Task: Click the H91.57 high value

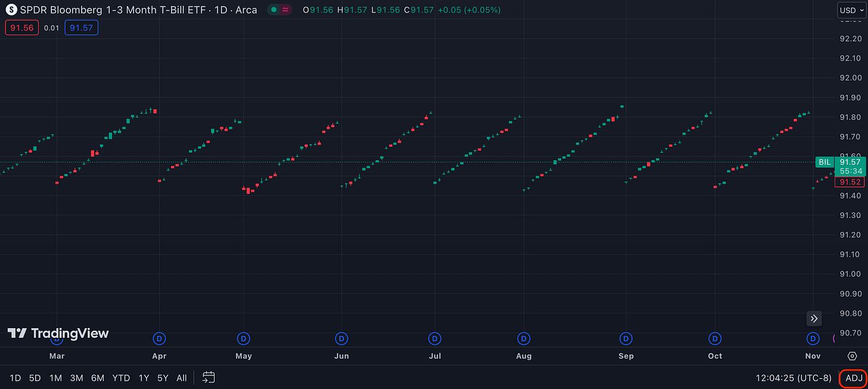Action: click(x=352, y=10)
